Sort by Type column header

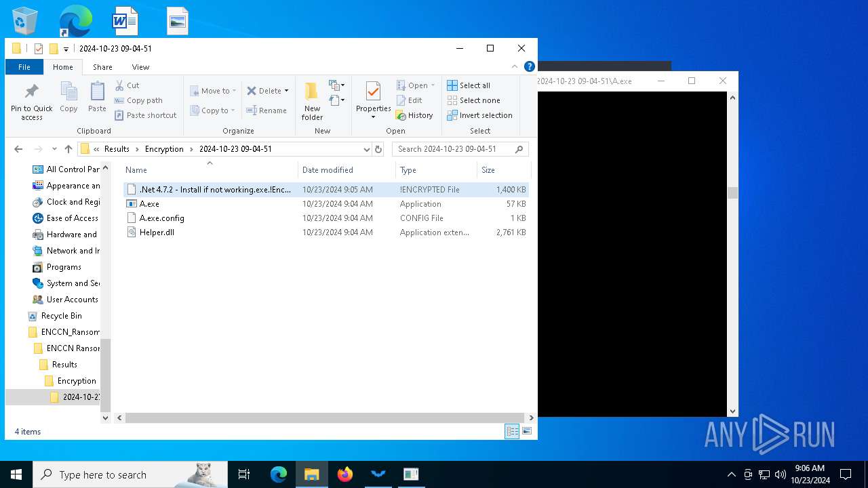[436, 169]
